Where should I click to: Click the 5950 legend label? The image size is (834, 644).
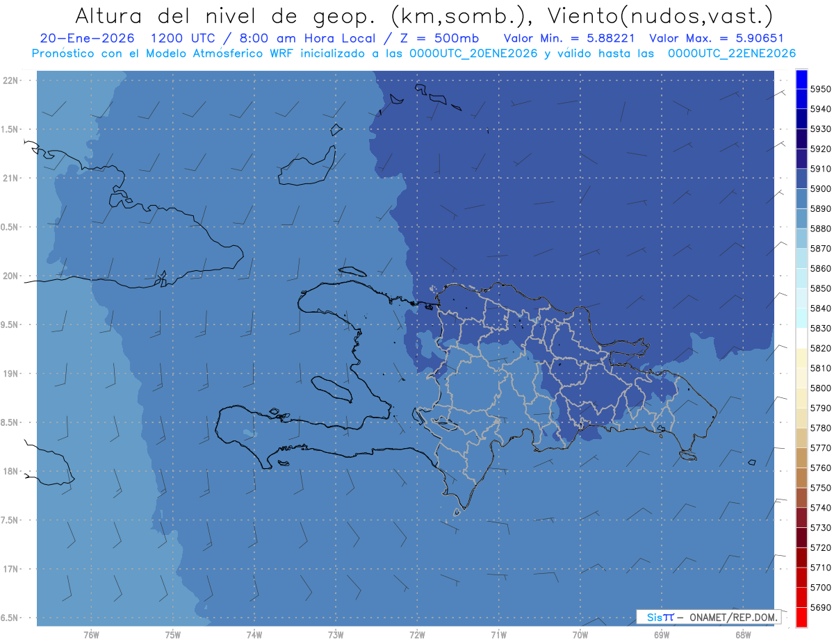click(820, 89)
